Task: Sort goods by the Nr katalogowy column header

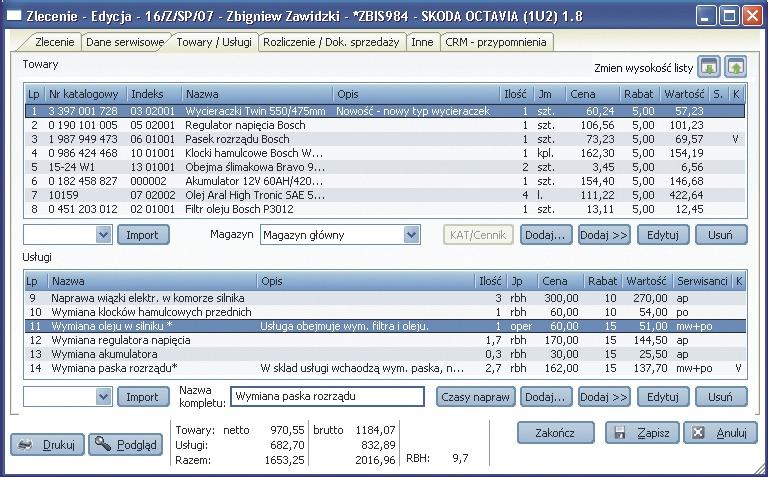Action: pyautogui.click(x=85, y=94)
